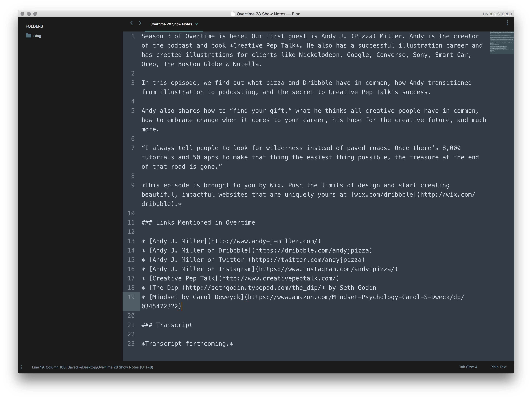Viewport: 532px width, 399px height.
Task: Click the Blog folder icon in sidebar
Action: (29, 36)
